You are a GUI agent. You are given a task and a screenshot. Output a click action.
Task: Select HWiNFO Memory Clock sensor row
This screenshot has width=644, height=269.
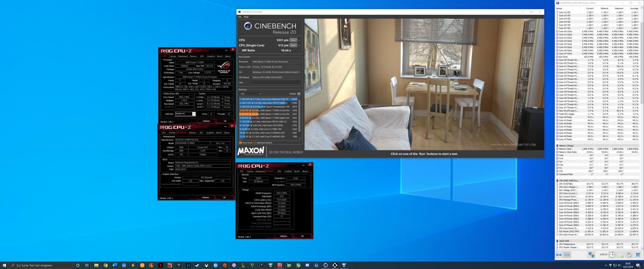pyautogui.click(x=597, y=149)
